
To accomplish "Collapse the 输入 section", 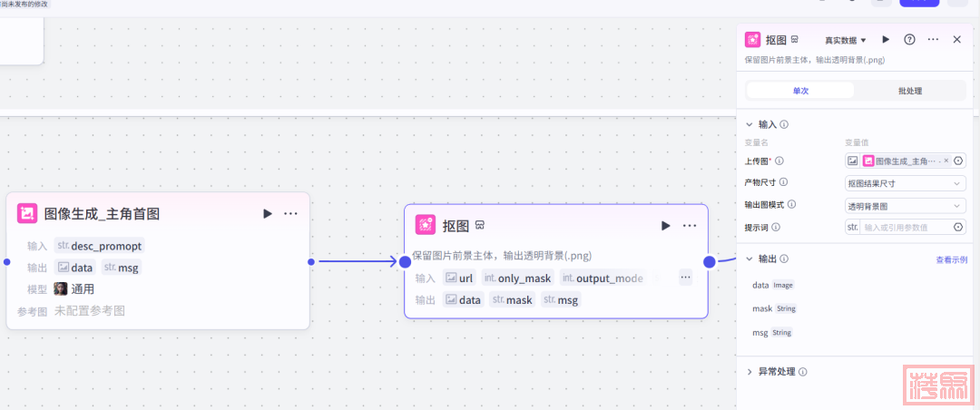I will coord(750,124).
